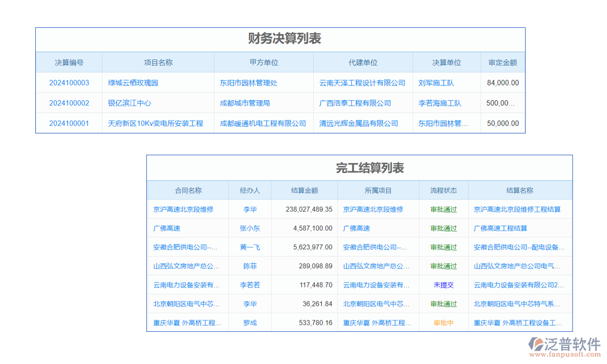
Task: Click the 财务决算列表 table title
Action: coord(280,39)
